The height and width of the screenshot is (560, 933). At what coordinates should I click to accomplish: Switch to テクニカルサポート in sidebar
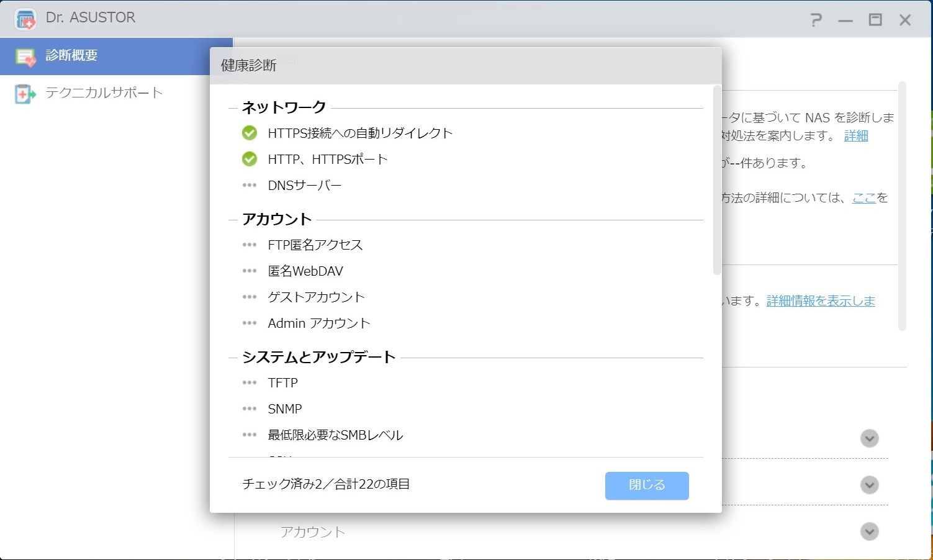[x=104, y=93]
